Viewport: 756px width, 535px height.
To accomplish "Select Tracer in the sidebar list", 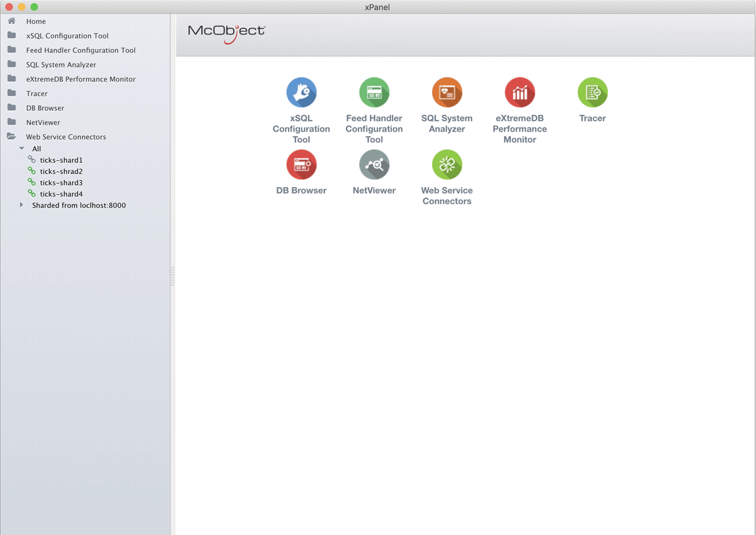I will pyautogui.click(x=37, y=94).
